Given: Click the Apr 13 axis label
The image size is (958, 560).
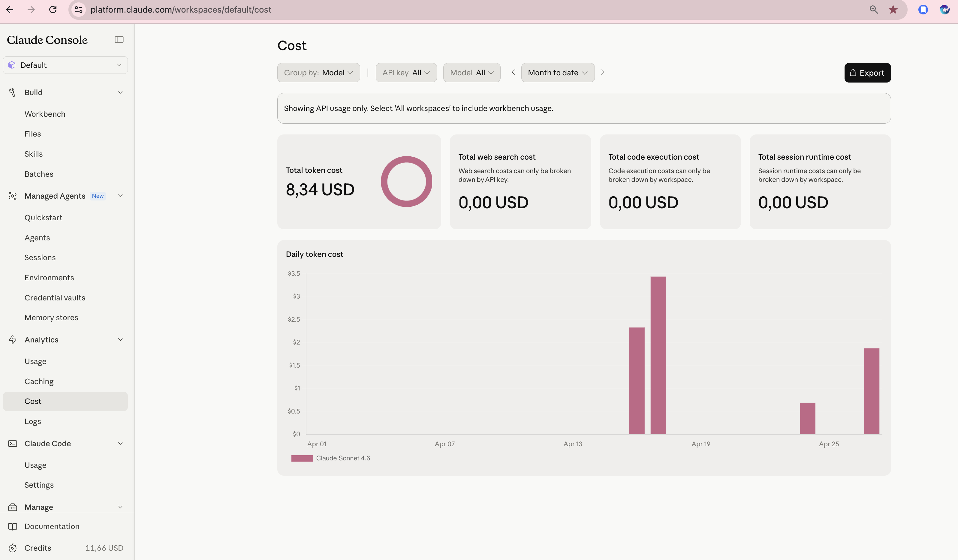Looking at the screenshot, I should pos(573,444).
